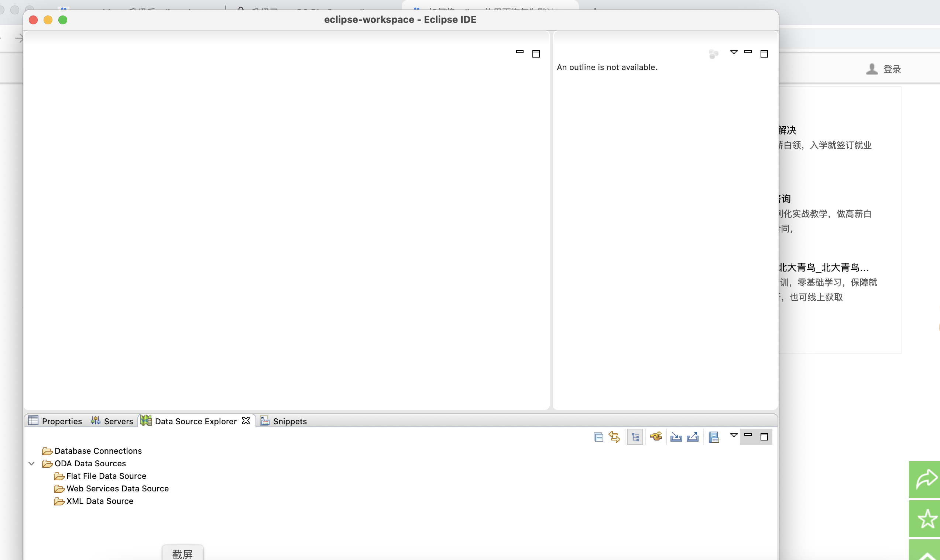Maximize the editor area

(536, 54)
